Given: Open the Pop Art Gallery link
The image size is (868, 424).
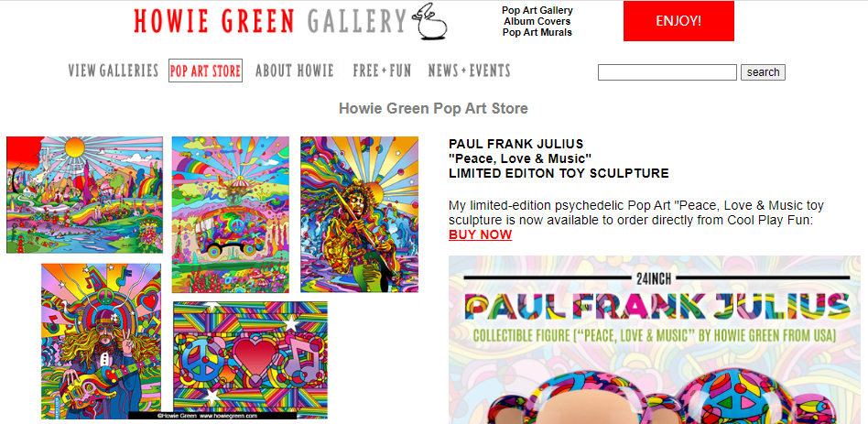Looking at the screenshot, I should [537, 10].
